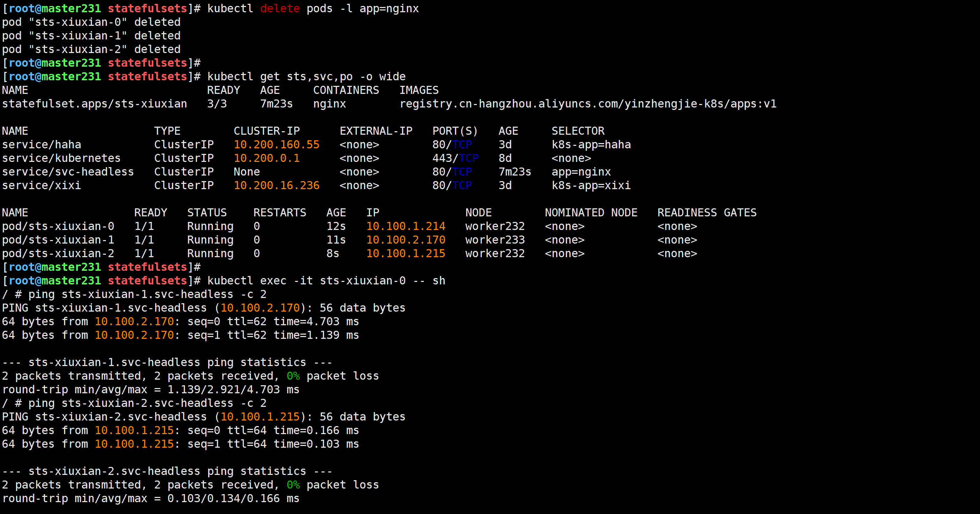Click the last round-trip min/avg/max line

[x=151, y=498]
